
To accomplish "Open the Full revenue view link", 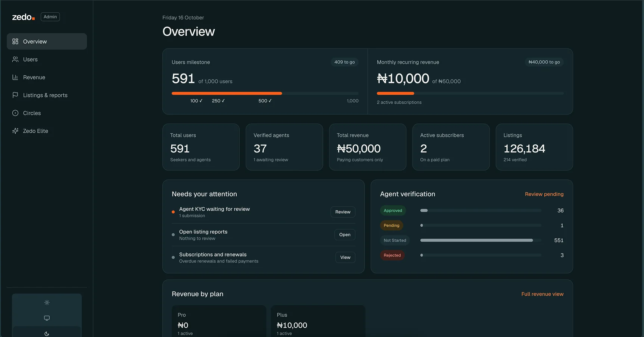I will coord(542,294).
